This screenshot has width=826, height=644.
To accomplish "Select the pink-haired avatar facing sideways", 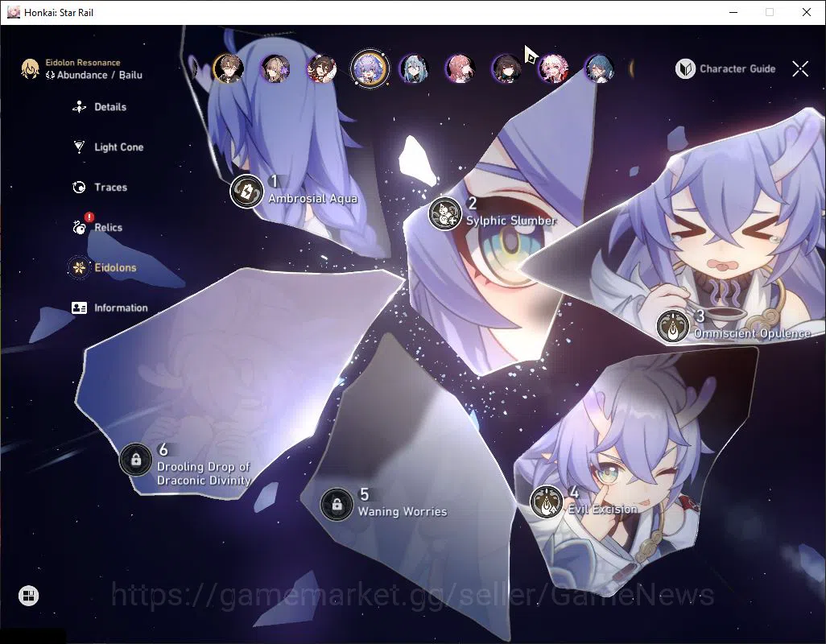I will tap(460, 69).
